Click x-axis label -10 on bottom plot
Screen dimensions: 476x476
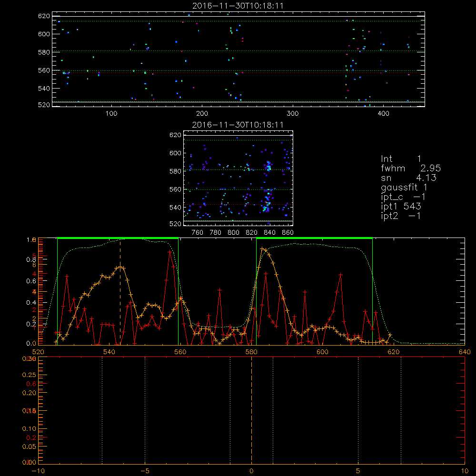[38, 471]
